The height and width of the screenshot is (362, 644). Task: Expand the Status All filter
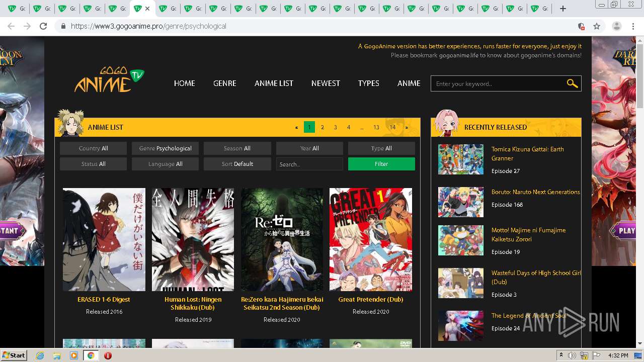[93, 164]
